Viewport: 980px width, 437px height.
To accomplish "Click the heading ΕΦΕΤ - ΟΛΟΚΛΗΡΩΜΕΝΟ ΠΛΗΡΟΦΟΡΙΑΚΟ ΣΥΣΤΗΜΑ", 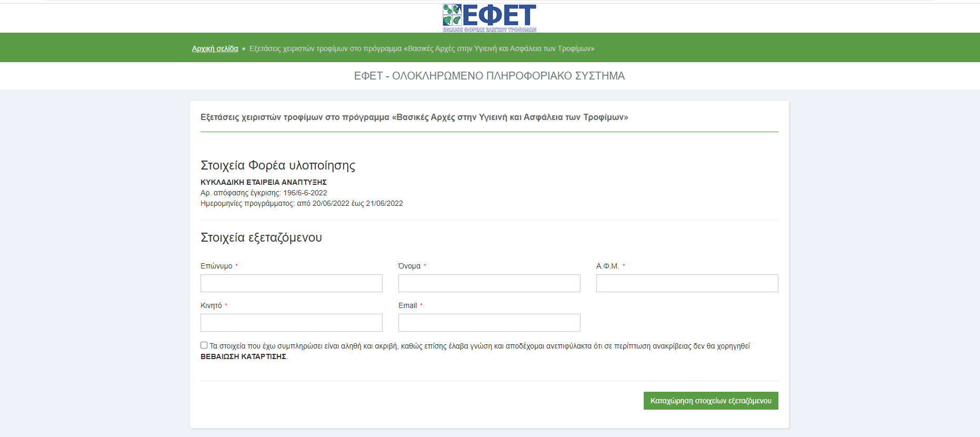I will coord(489,76).
